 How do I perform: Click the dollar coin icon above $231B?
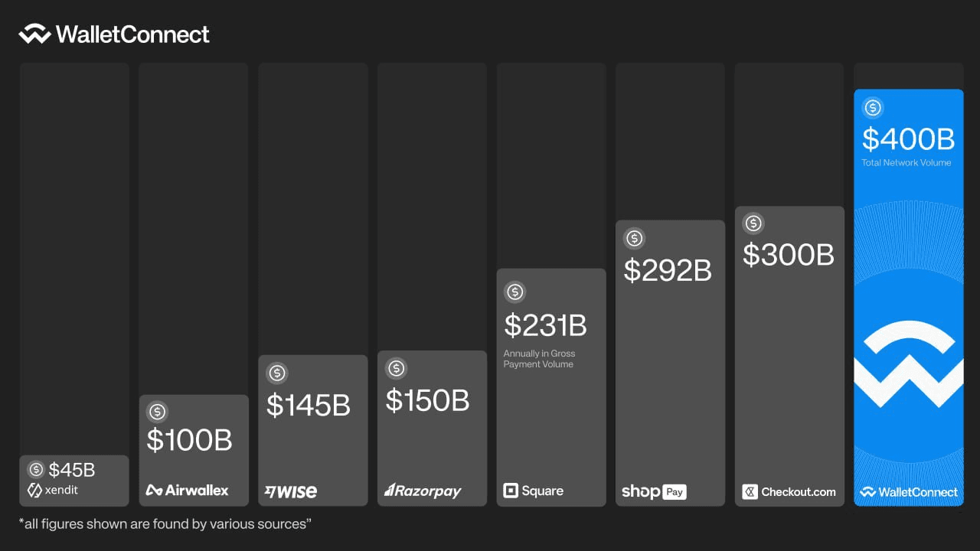point(514,292)
